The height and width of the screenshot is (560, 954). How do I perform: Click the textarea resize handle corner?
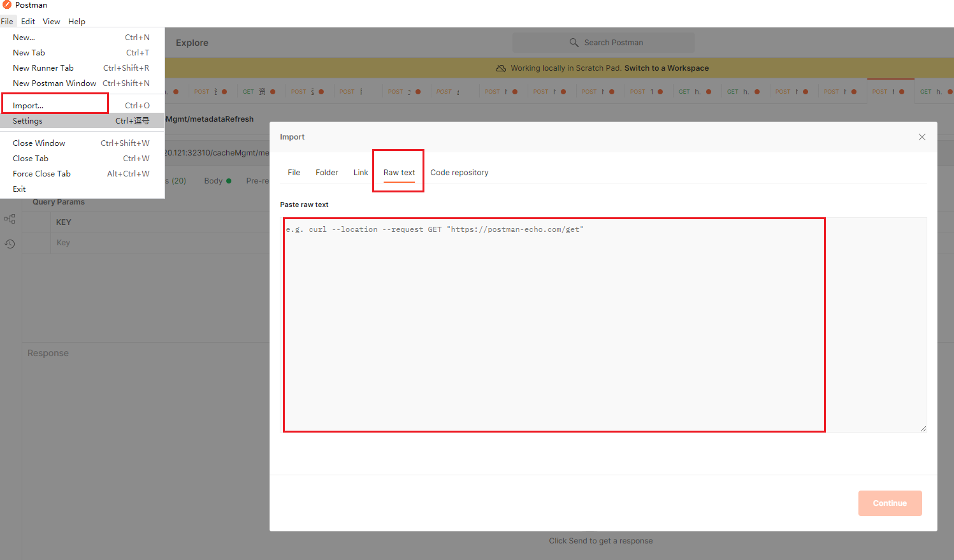coord(923,429)
